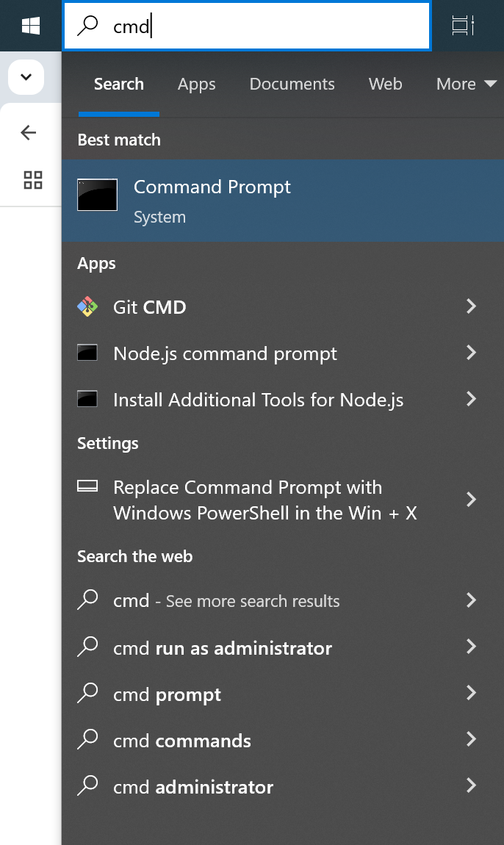Expand the cmd run as administrator suggestion
Image resolution: width=504 pixels, height=845 pixels.
coord(471,647)
